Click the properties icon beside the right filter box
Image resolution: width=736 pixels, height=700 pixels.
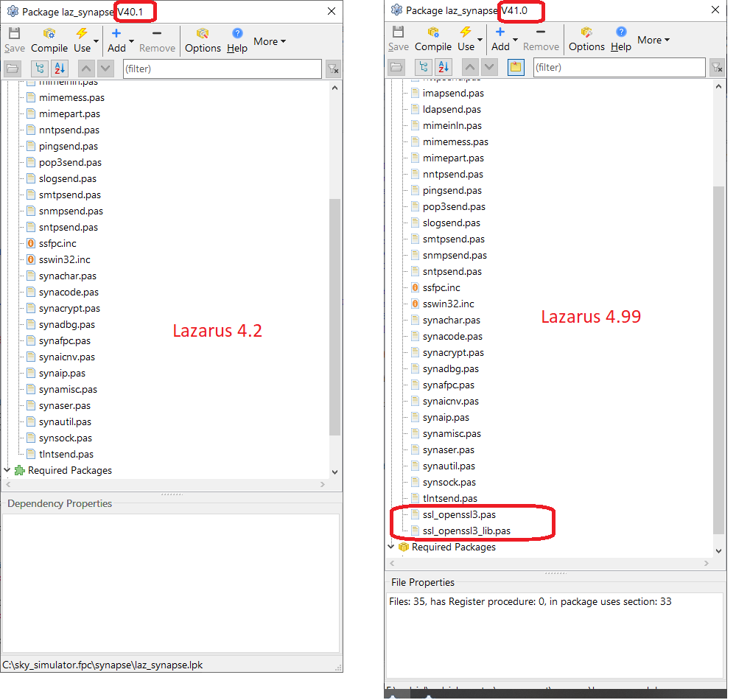516,67
